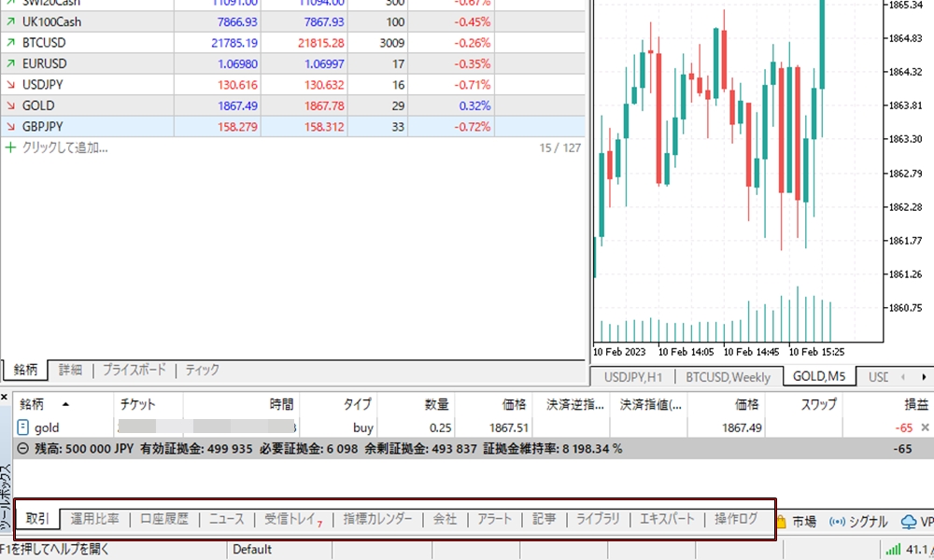Close the toolbox panel with X
This screenshot has height=560, width=934.
(x=6, y=398)
